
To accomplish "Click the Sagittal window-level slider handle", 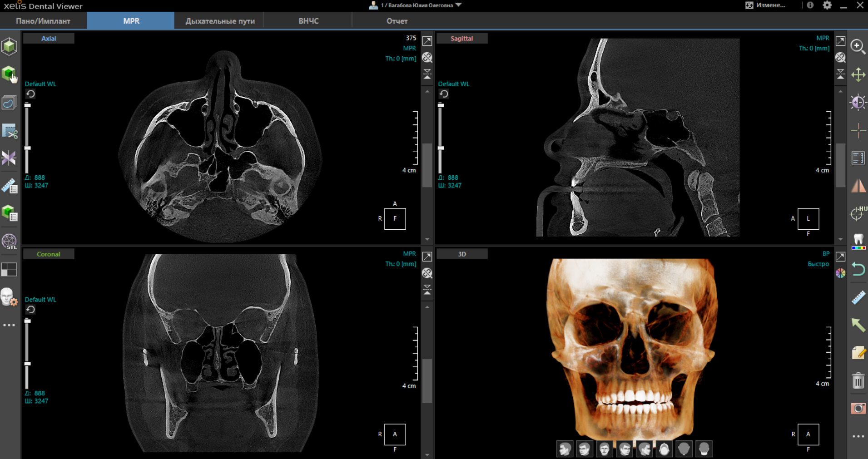I will tap(441, 148).
